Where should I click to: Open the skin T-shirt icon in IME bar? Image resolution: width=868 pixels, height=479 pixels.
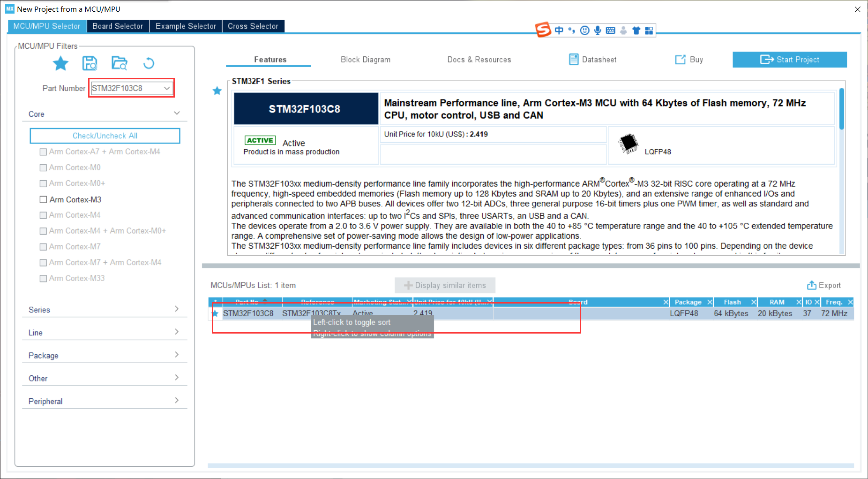pos(636,30)
